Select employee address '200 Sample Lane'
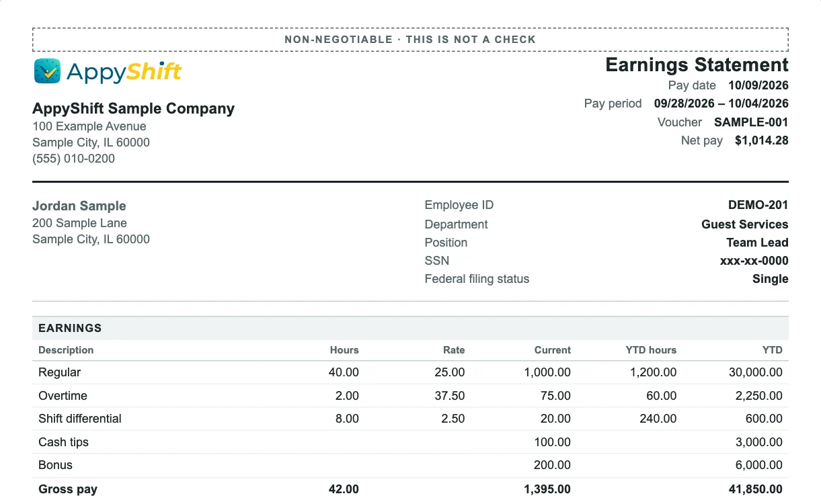The width and height of the screenshot is (821, 504). pyautogui.click(x=79, y=223)
